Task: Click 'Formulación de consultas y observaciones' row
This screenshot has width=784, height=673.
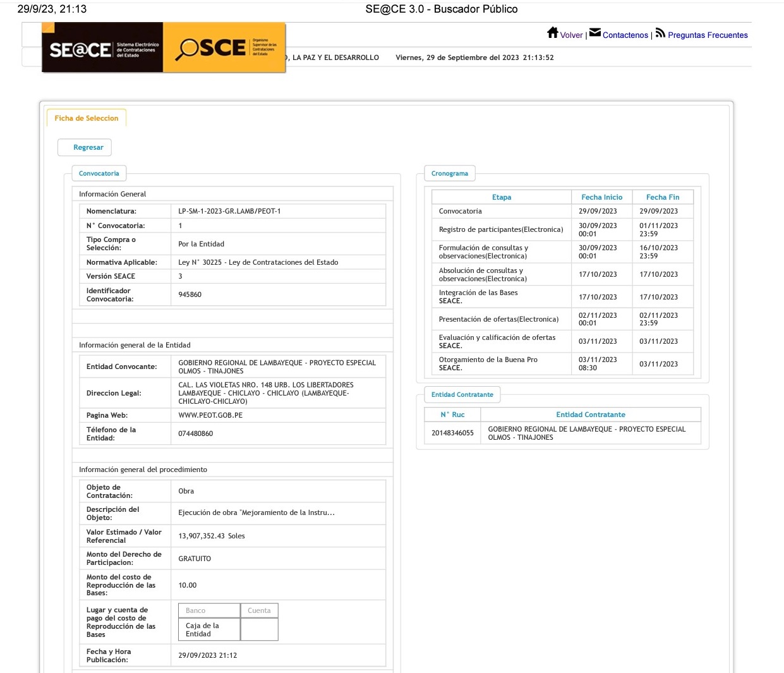Action: click(x=562, y=252)
